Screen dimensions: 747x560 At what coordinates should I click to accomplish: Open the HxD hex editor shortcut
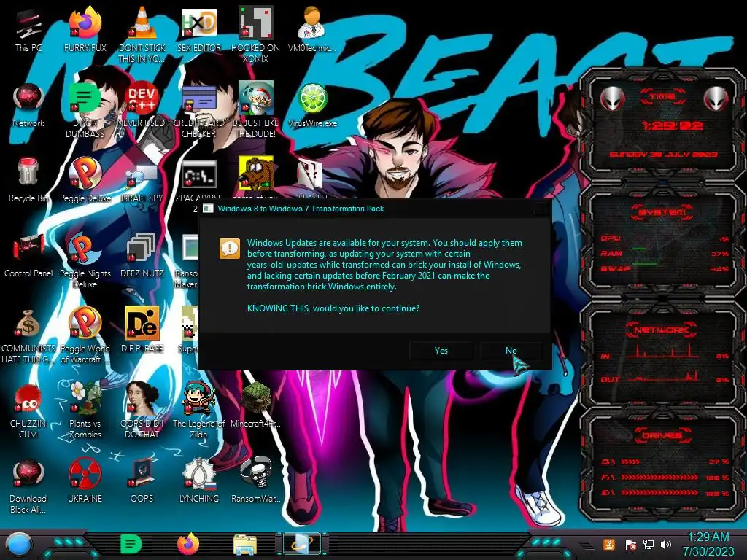click(x=198, y=29)
